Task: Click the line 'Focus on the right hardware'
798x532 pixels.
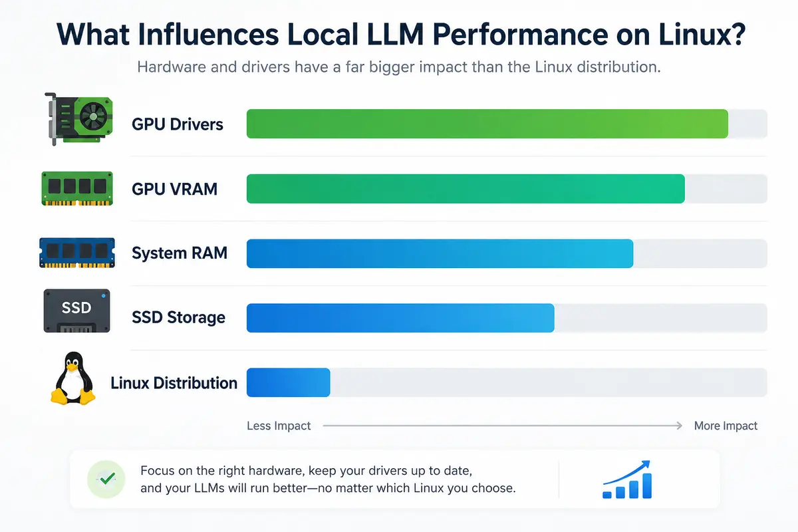Action: coord(307,471)
